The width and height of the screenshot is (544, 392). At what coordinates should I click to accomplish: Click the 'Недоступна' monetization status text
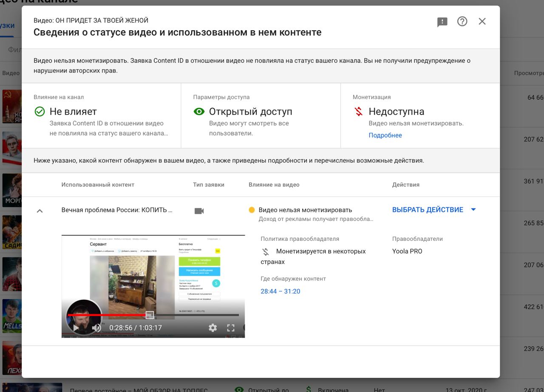coord(397,112)
